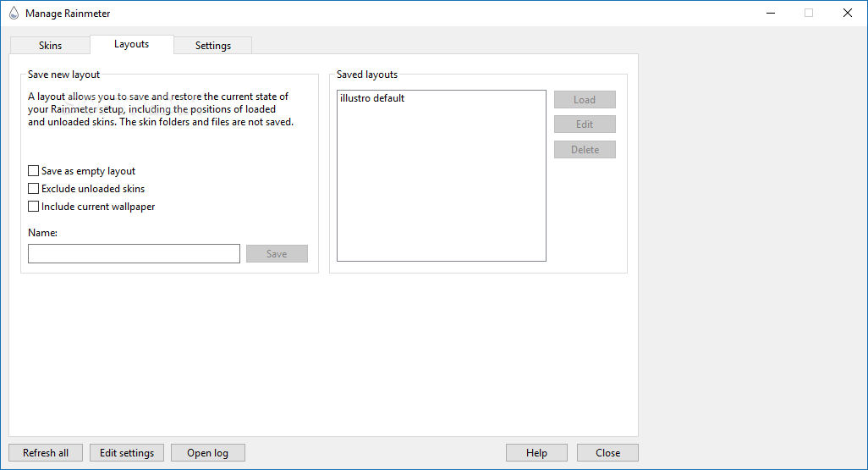This screenshot has width=868, height=470.
Task: Minimize the Manage Rainmeter window
Action: pos(771,13)
